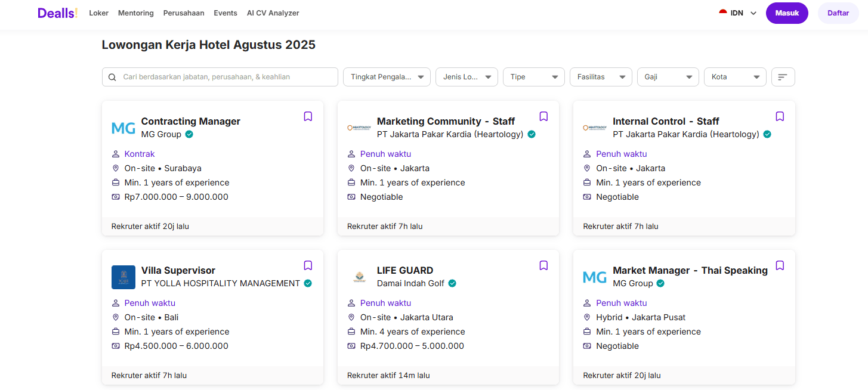Viewport: 868px width, 390px height.
Task: Click the location pin icon beside On-site Surabaya
Action: pyautogui.click(x=116, y=168)
